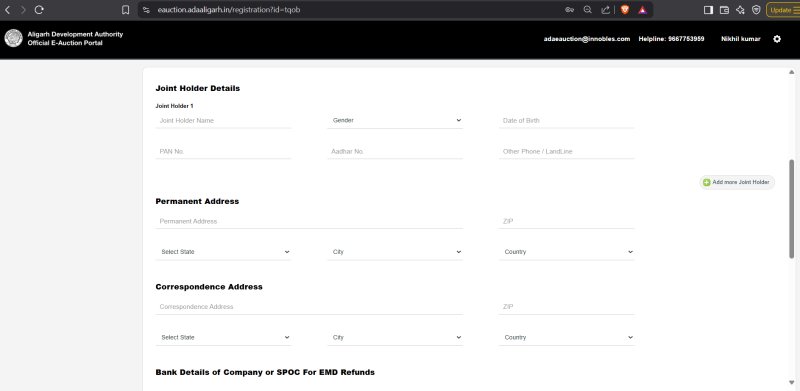Click the Brave Rewards triangle icon
The image size is (800, 391).
tap(643, 10)
